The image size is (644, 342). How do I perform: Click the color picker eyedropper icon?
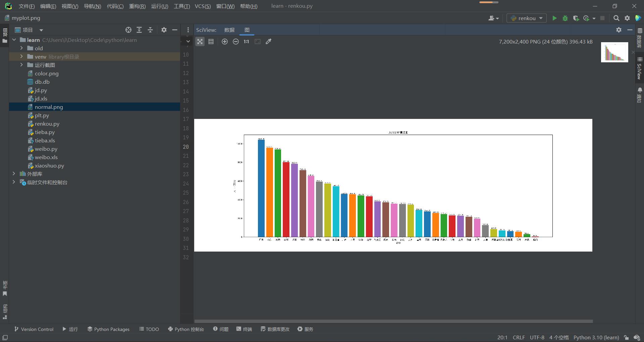click(268, 42)
